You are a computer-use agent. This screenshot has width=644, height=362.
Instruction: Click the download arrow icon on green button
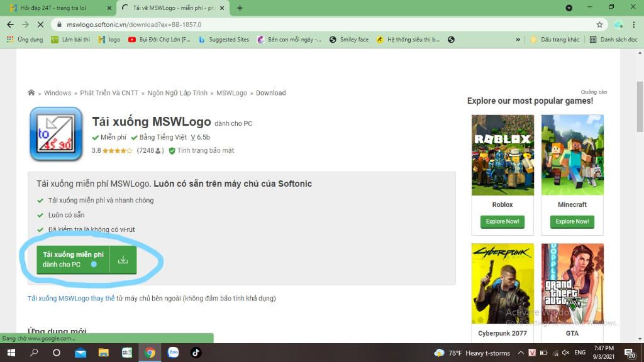(x=123, y=260)
